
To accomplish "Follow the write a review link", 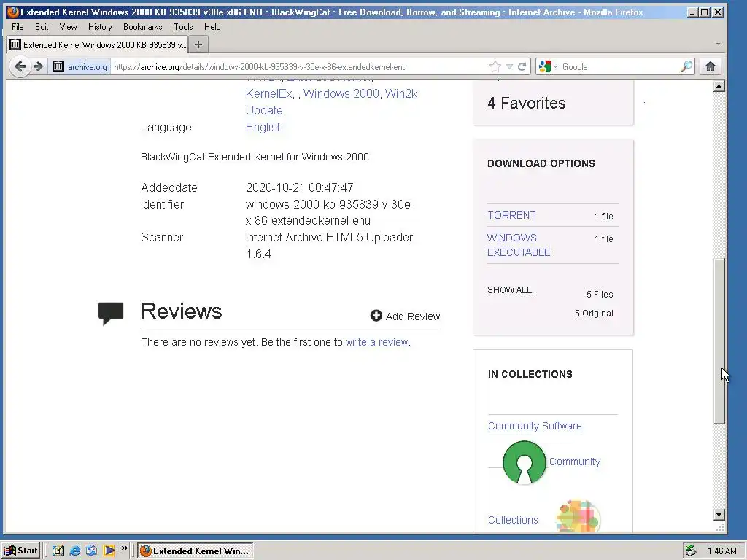I will click(377, 342).
